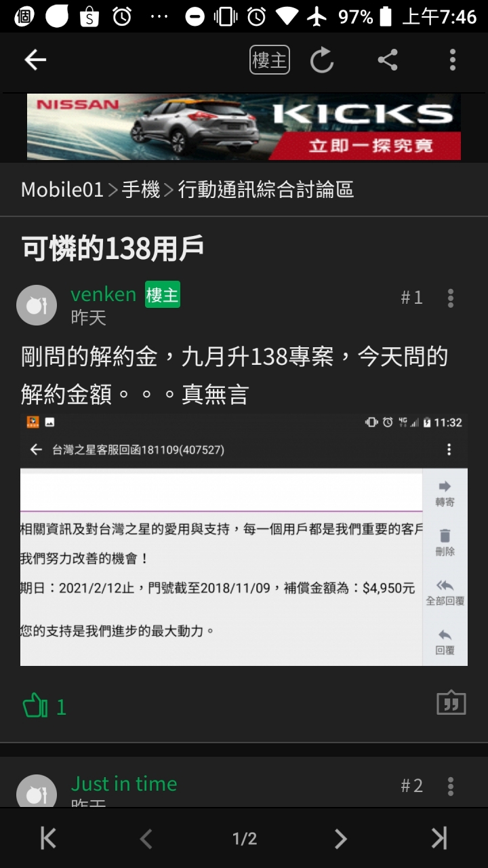This screenshot has height=868, width=488.
Task: Toggle the 樓主 (original poster only) filter
Action: point(270,60)
